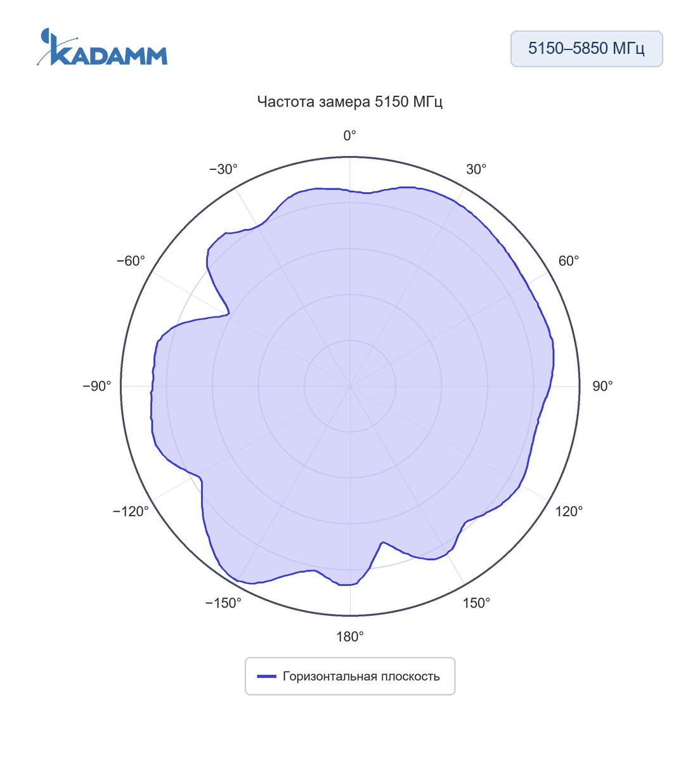Image resolution: width=700 pixels, height=768 pixels.
Task: Click the 30° angle label
Action: point(476,169)
